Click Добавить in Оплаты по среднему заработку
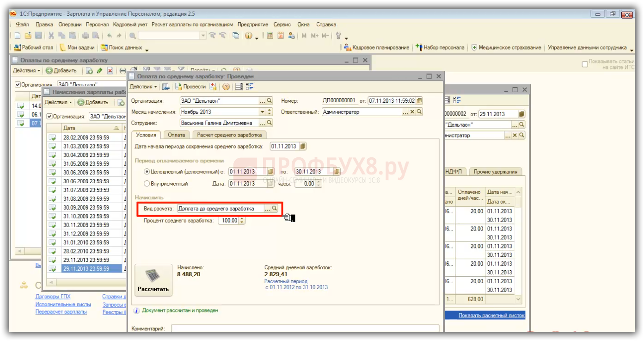This screenshot has height=341, width=644. [x=61, y=71]
